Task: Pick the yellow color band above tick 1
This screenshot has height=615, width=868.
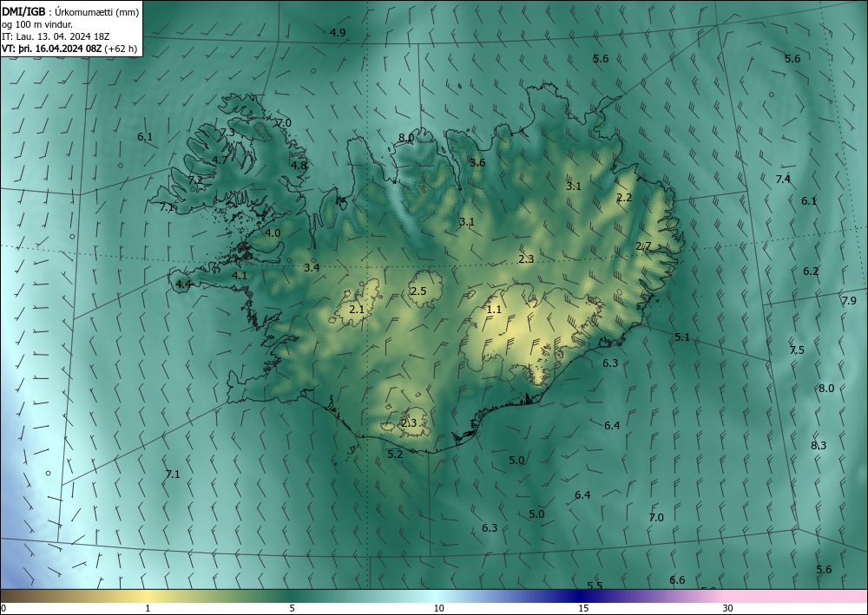Action: click(148, 596)
